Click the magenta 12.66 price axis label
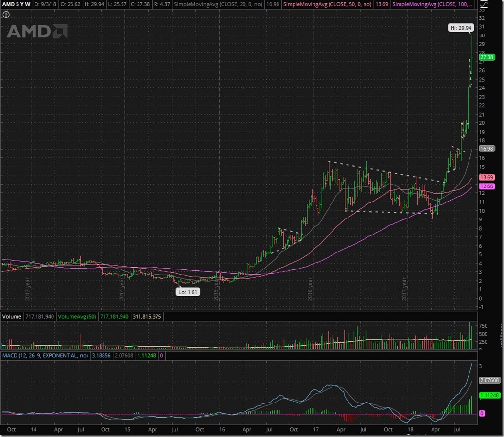Screen dimensions: 504x437 (x=487, y=186)
